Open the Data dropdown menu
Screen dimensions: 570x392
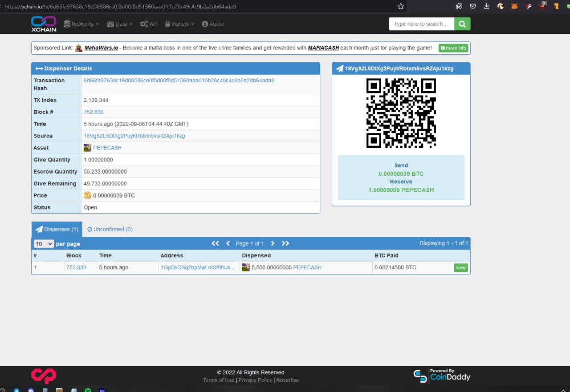tap(119, 24)
